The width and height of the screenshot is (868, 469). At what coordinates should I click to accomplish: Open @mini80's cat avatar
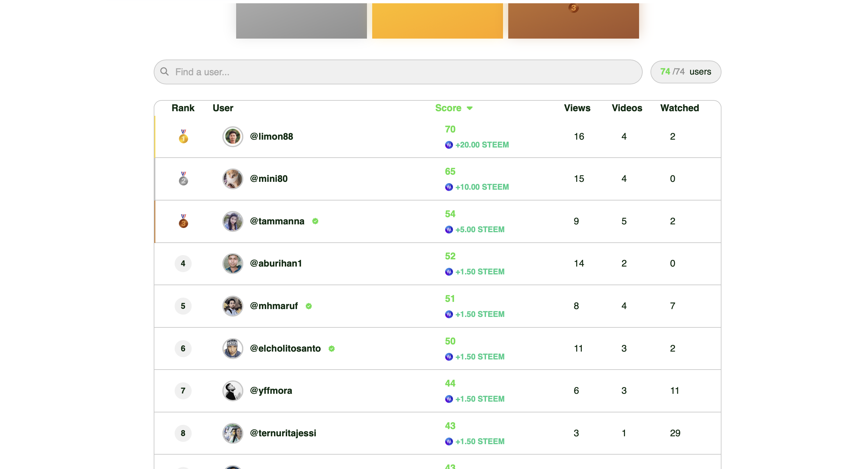click(x=233, y=179)
